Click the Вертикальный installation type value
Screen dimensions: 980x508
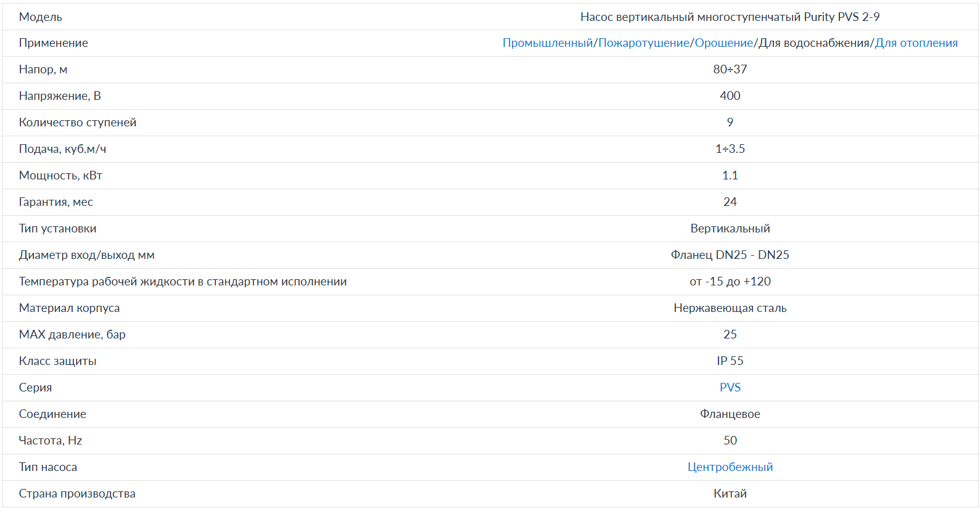tap(730, 229)
